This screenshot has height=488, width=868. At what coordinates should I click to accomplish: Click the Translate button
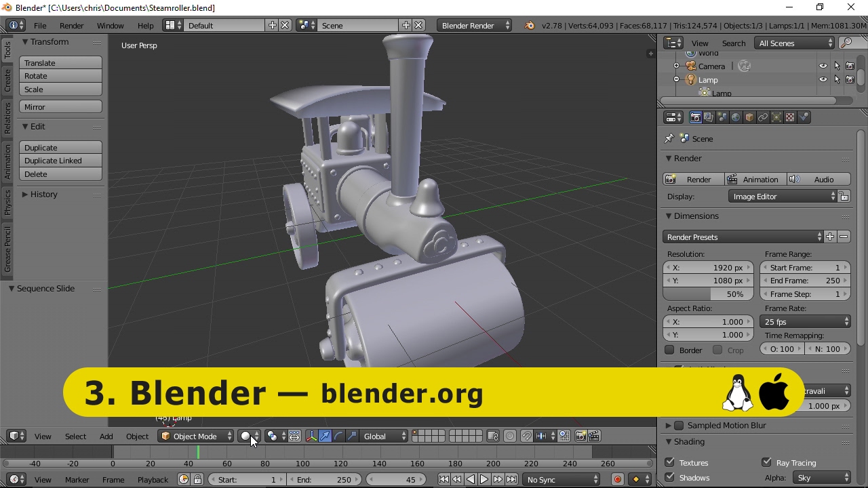(x=60, y=62)
